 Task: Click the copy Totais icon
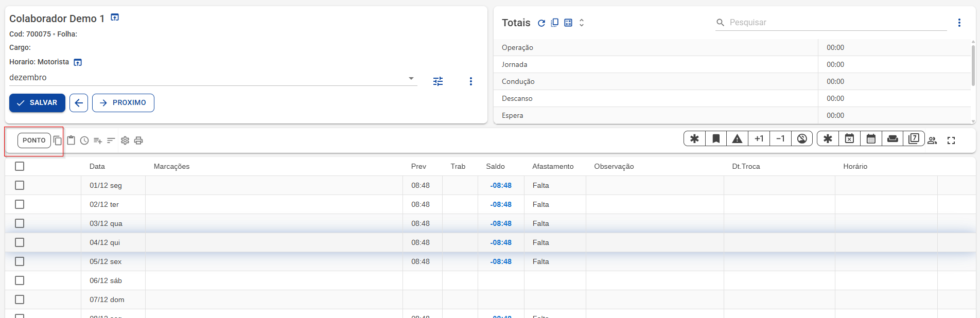click(554, 23)
